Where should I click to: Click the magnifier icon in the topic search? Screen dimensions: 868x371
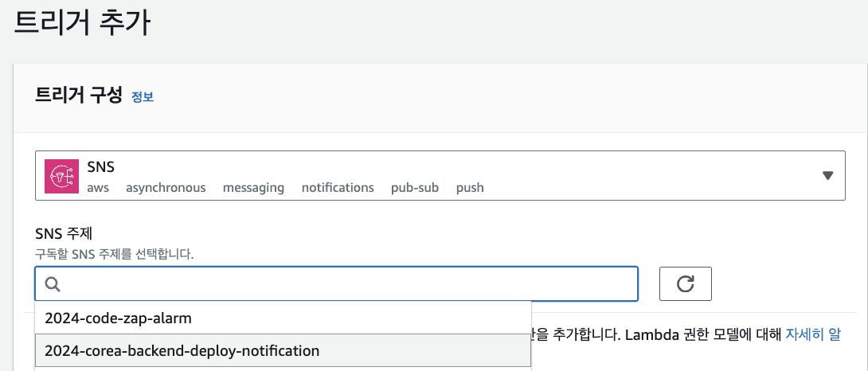point(53,284)
